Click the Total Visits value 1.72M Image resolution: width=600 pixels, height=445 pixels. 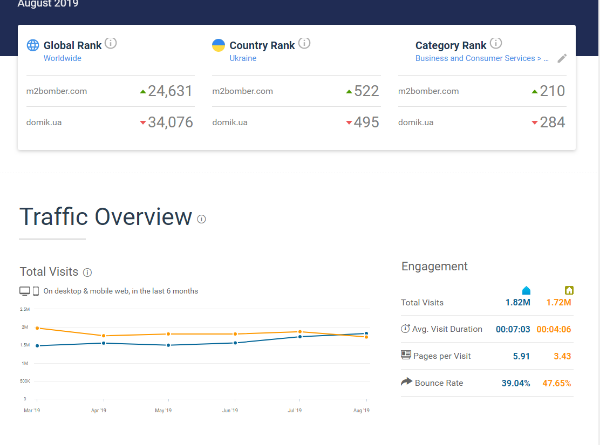click(559, 302)
